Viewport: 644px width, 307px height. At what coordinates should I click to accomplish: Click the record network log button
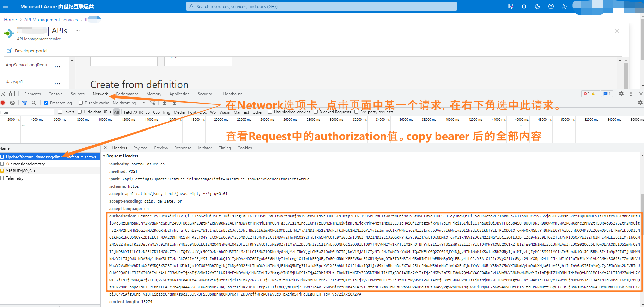coord(3,103)
